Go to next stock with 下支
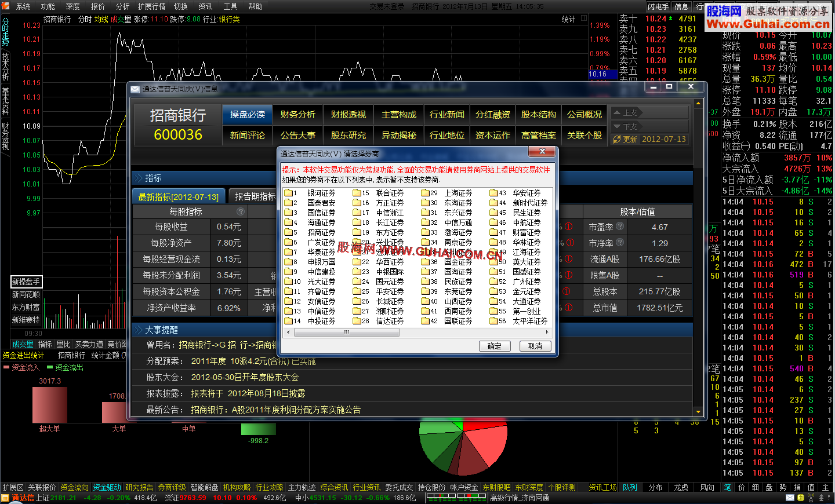The width and height of the screenshot is (835, 504). [x=626, y=126]
